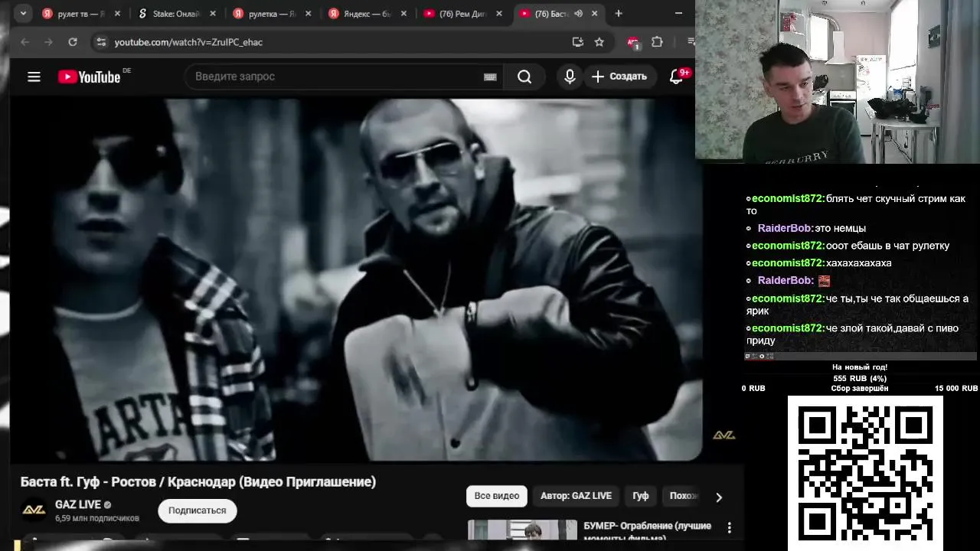Screen dimensions: 980x551
Task: Open the browser extensions puzzle icon
Action: click(x=657, y=42)
